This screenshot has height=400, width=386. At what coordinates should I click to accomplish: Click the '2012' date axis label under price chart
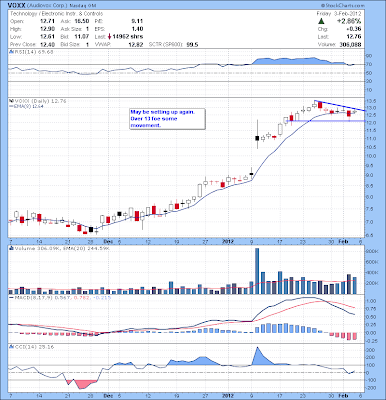[x=228, y=241]
